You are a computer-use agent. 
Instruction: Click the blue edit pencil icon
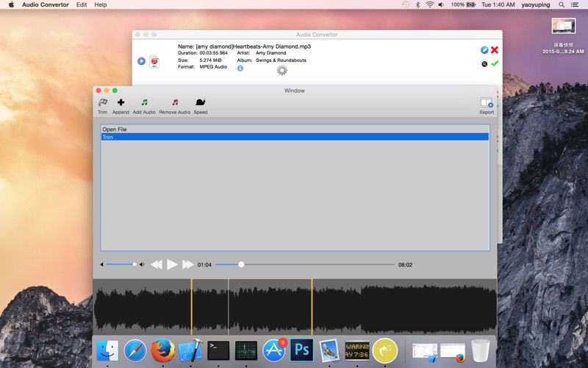(x=484, y=50)
